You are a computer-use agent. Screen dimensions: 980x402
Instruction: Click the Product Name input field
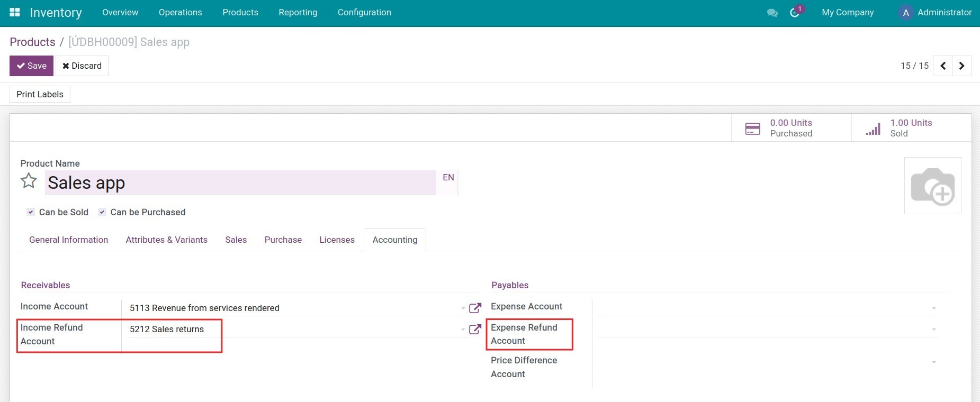pos(240,182)
